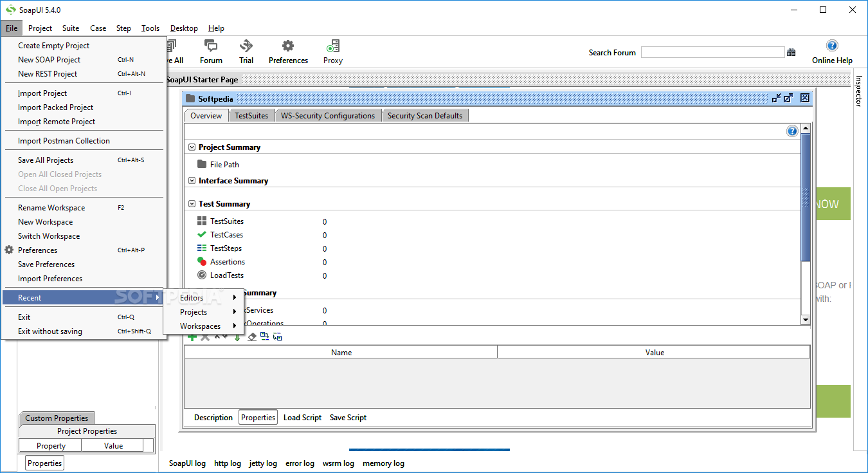
Task: Click inside the Search Forum text field
Action: point(712,53)
